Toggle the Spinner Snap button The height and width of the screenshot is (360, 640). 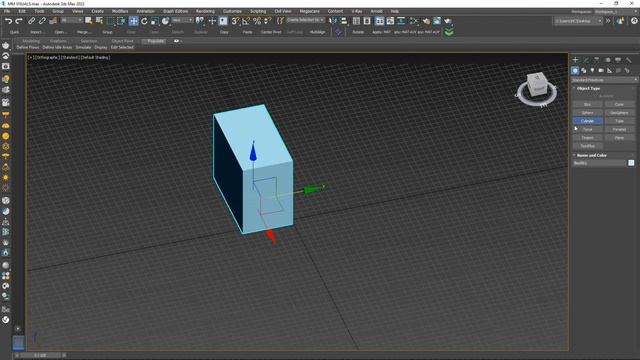click(x=267, y=21)
